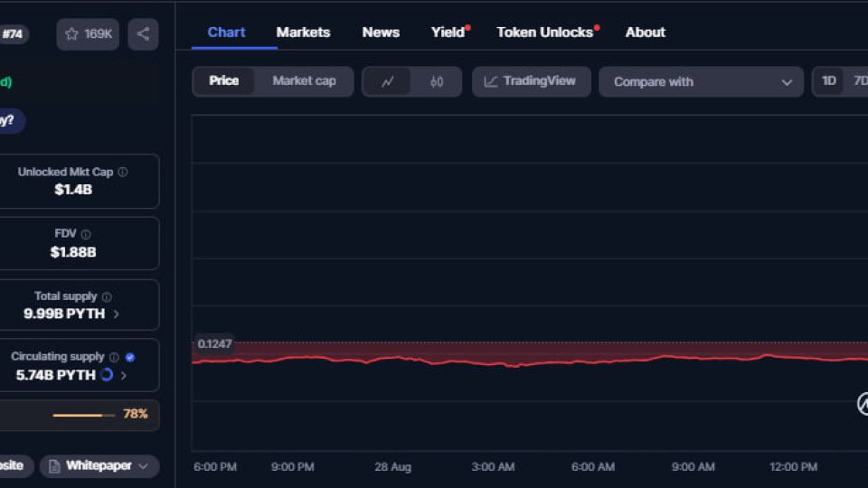The width and height of the screenshot is (868, 488).
Task: Open the Chart tab
Action: (226, 33)
